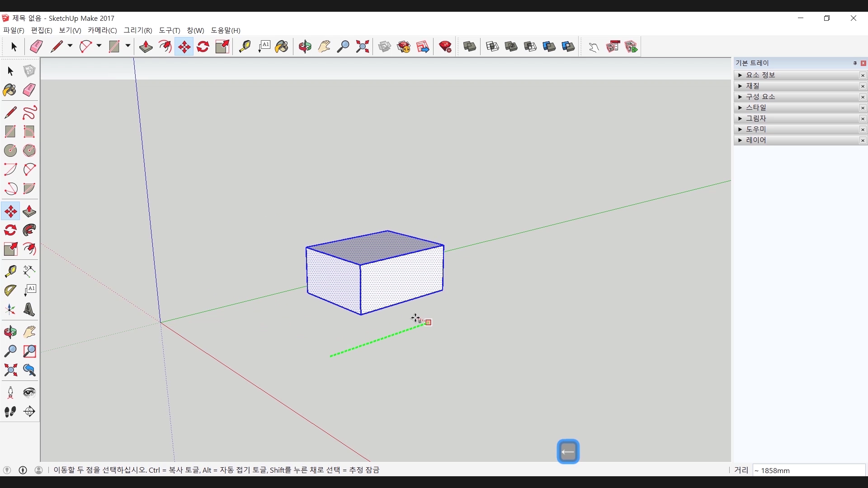Select the Rotate tool in left toolbar
The image size is (868, 488).
(x=10, y=230)
